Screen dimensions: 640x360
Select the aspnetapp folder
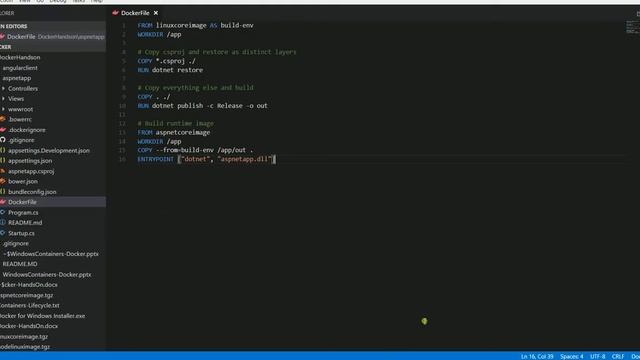17,78
